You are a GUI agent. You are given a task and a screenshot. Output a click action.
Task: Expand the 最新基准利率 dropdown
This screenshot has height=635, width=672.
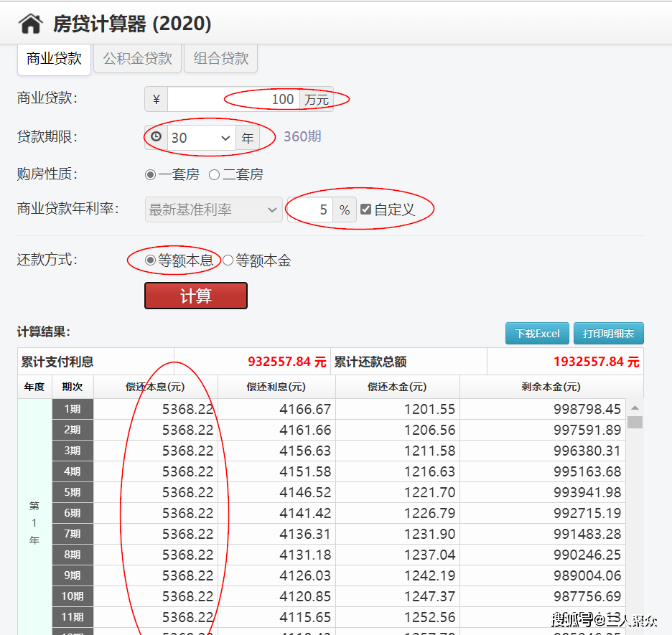tap(213, 210)
